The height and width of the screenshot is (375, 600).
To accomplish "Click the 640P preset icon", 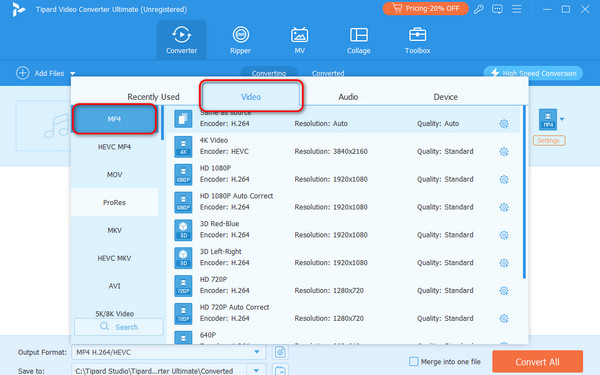I will (183, 338).
